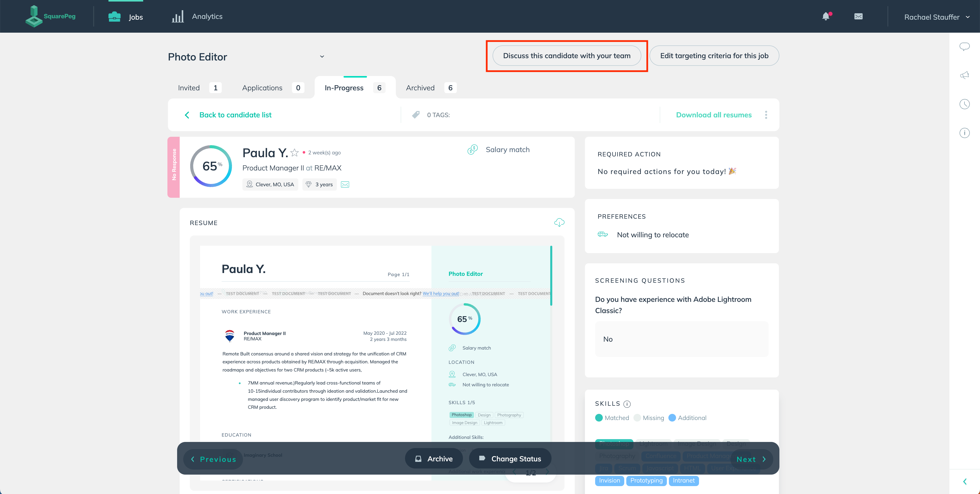The height and width of the screenshot is (494, 980).
Task: Click the RE/MAX company logo in resume
Action: coord(229,336)
